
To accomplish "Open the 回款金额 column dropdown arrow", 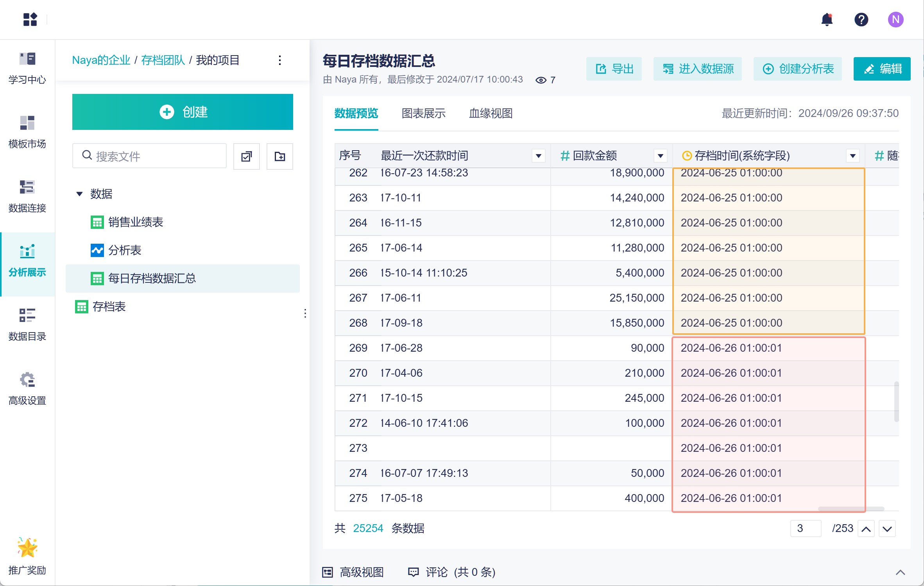I will click(x=660, y=156).
